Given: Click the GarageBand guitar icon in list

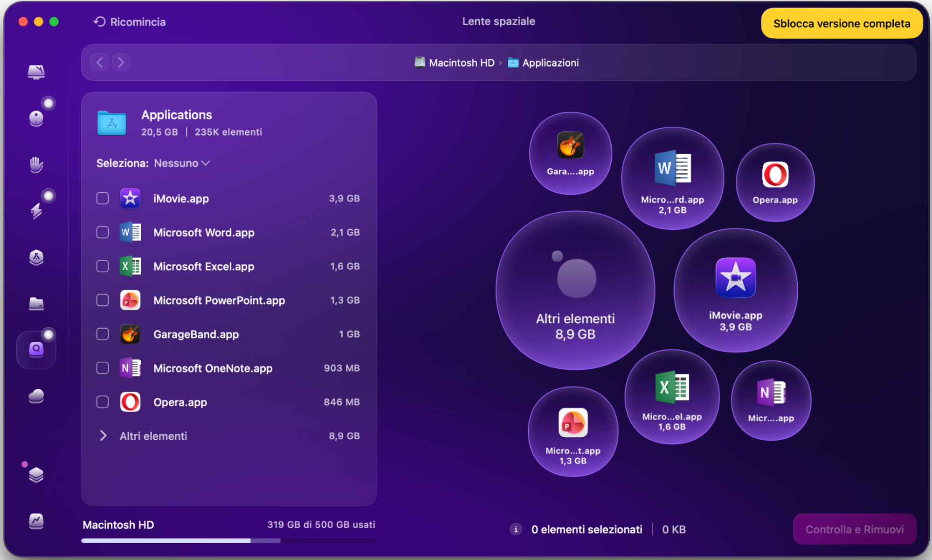Looking at the screenshot, I should tap(130, 334).
